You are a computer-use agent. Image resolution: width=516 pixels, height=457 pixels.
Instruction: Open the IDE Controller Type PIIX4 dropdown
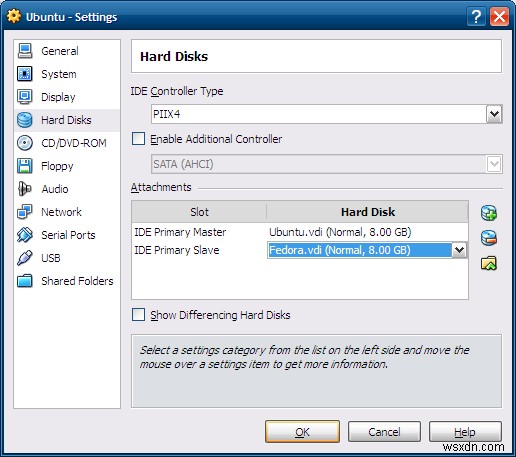click(327, 114)
